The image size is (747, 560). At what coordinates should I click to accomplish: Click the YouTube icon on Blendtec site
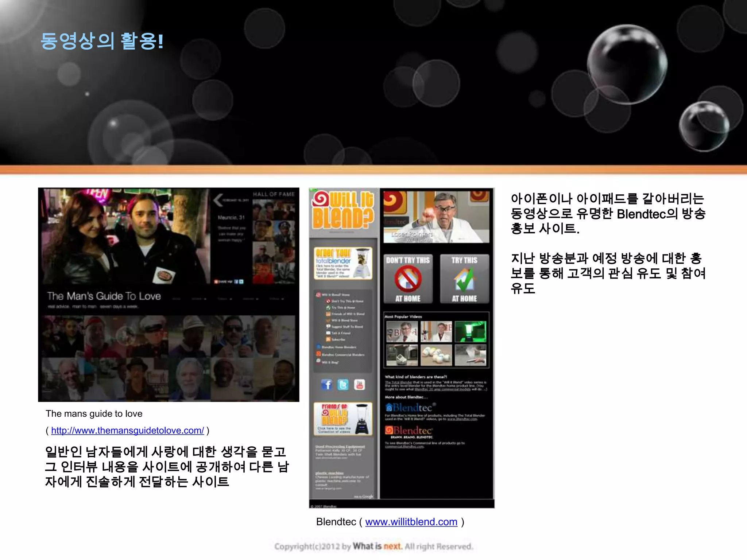pos(359,385)
